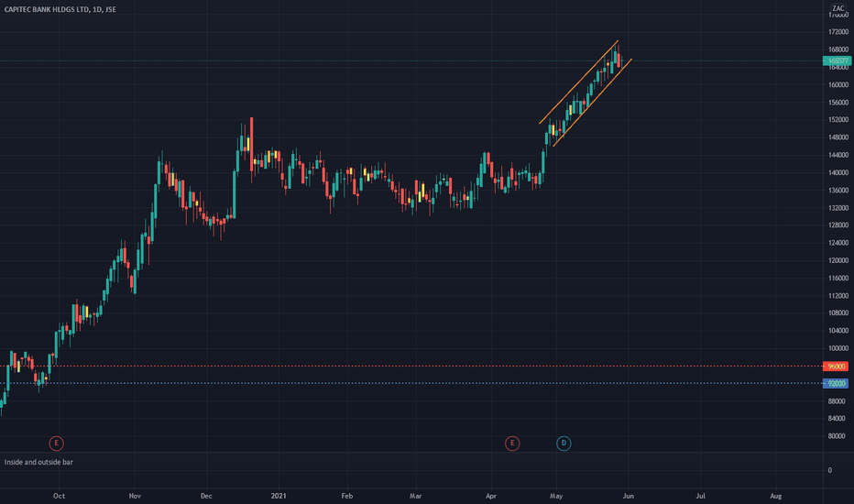Click the Jul label on time axis
Viewport: 854px width, 504px height.
click(x=700, y=496)
